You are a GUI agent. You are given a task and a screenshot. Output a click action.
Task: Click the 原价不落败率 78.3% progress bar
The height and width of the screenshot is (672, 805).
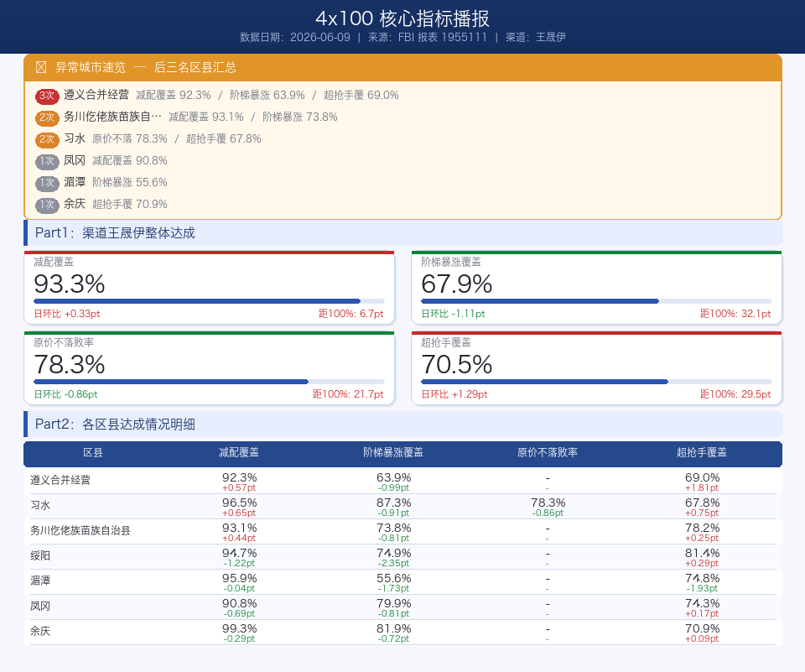(209, 383)
